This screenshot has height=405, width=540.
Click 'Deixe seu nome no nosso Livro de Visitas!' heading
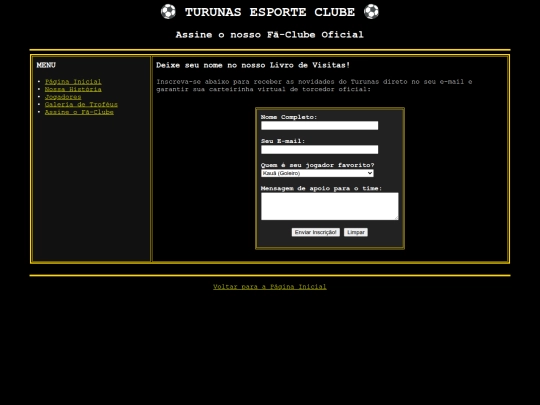[253, 65]
